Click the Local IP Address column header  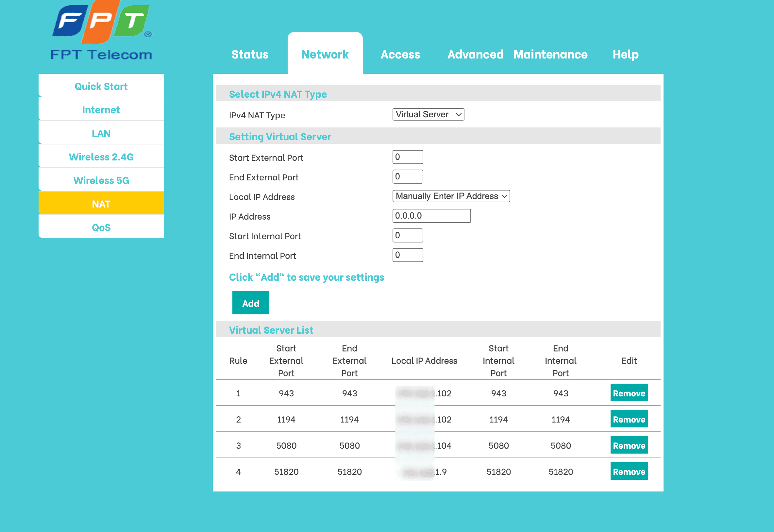[424, 361]
